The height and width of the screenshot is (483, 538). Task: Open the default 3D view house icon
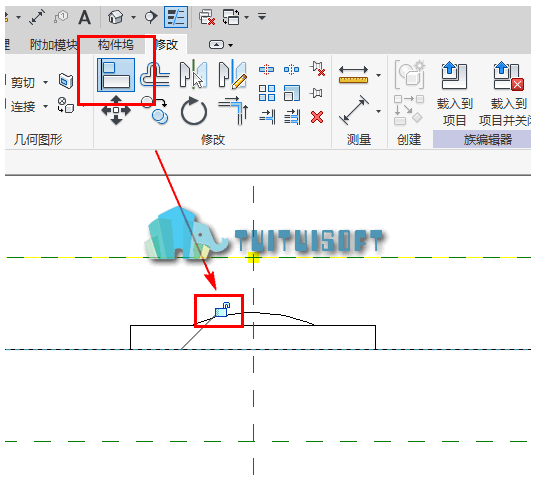pyautogui.click(x=115, y=17)
